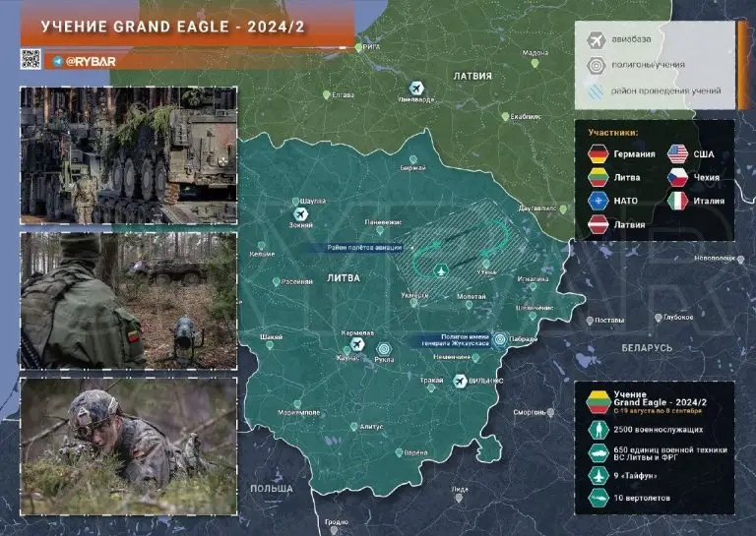The height and width of the screenshot is (536, 756).
Task: Click the QR code in the header
Action: (31, 59)
